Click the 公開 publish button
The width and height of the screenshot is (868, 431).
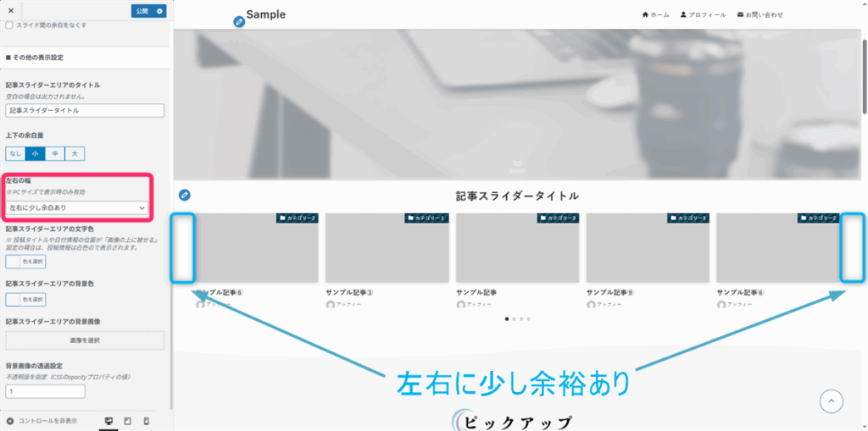point(142,11)
